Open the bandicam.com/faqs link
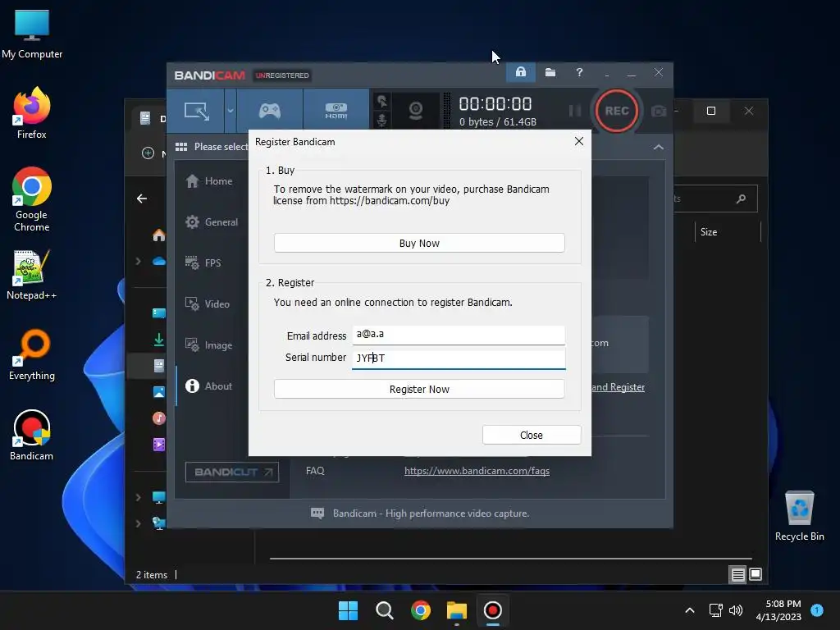Viewport: 840px width, 630px height. (477, 470)
